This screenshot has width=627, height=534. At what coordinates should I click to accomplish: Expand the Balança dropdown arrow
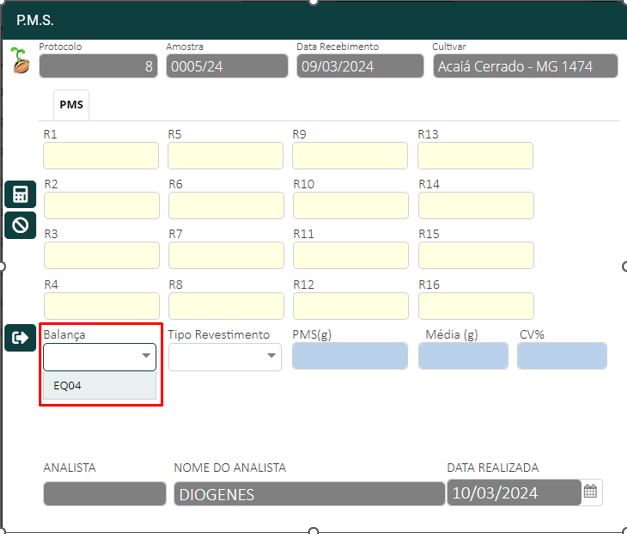point(147,356)
